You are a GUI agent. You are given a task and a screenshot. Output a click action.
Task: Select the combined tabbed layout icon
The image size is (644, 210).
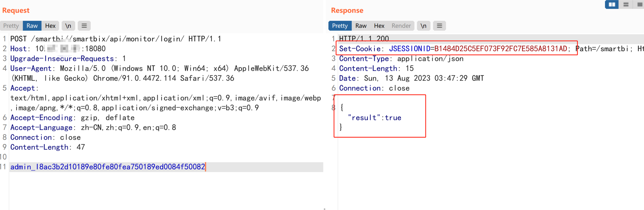click(639, 5)
